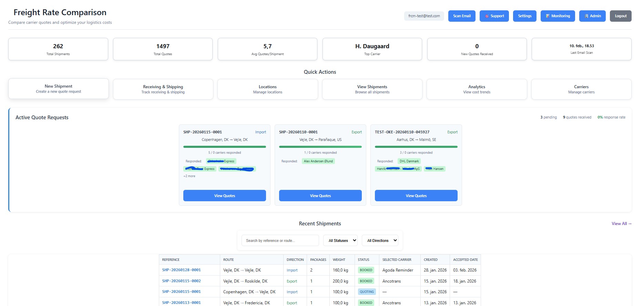Open Locations quick action
Image resolution: width=644 pixels, height=306 pixels.
pos(268,89)
